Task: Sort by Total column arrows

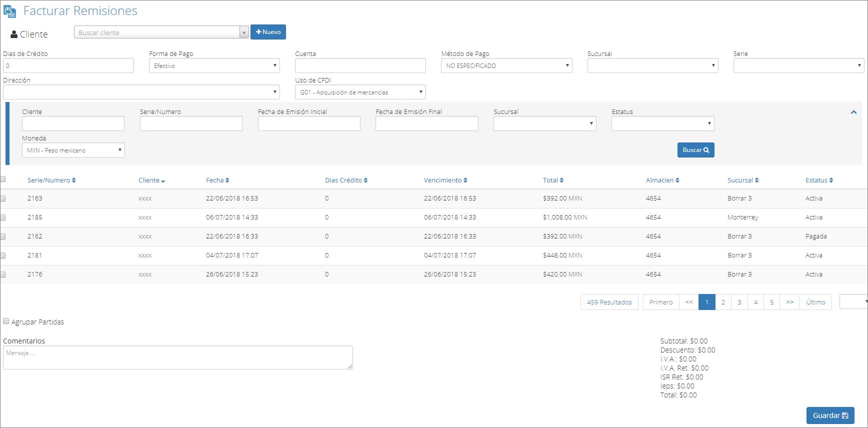Action: (562, 180)
